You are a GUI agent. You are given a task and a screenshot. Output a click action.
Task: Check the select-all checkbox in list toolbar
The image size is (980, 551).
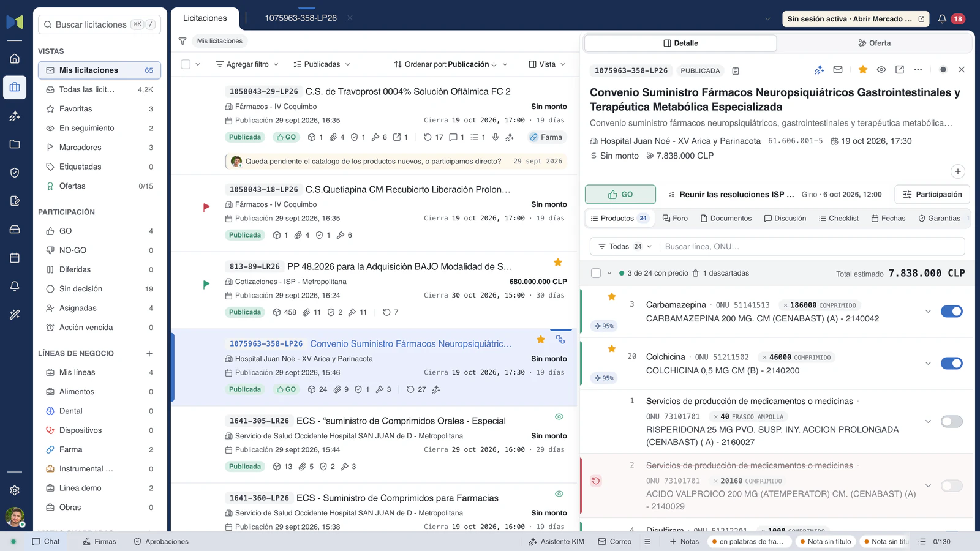pos(186,64)
